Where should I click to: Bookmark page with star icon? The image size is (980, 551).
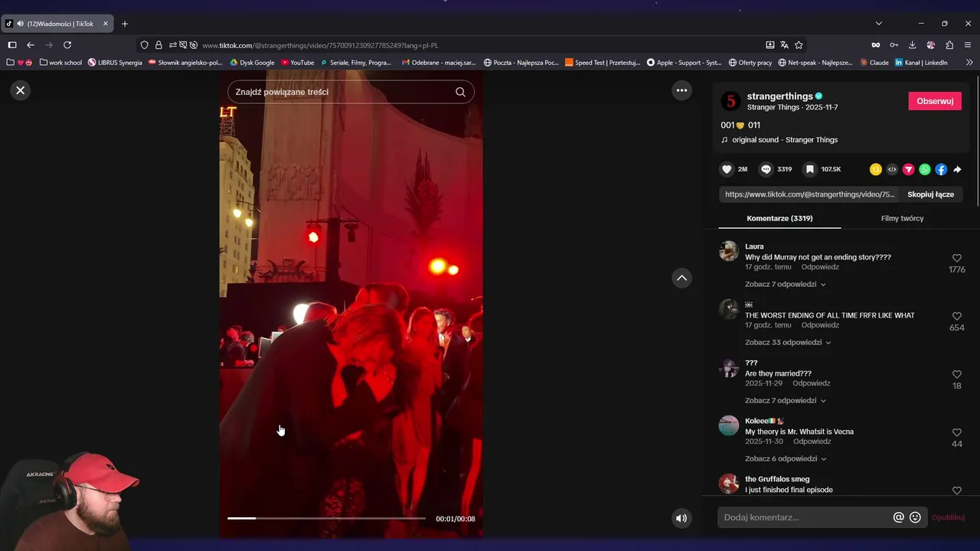799,45
